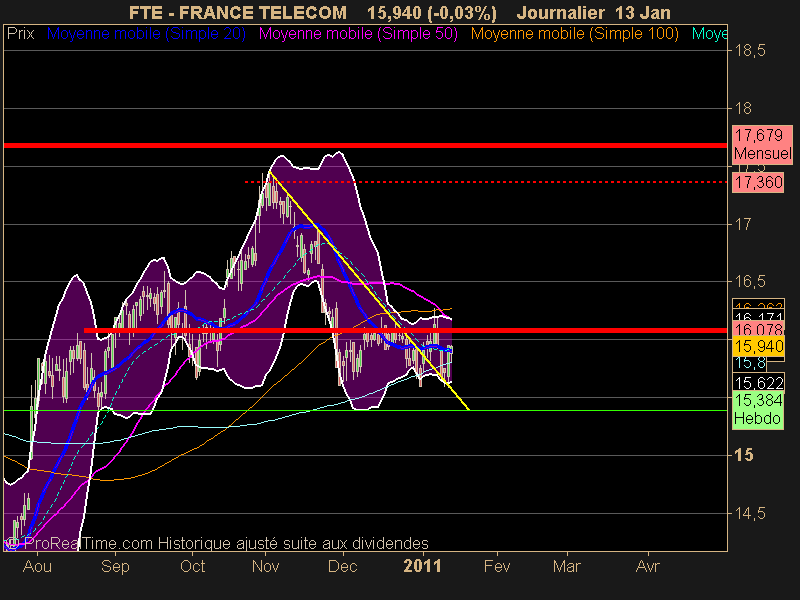The image size is (800, 600).
Task: Select 'Moyenne mobile (Simple 50)' legend entry
Action: coord(358,34)
